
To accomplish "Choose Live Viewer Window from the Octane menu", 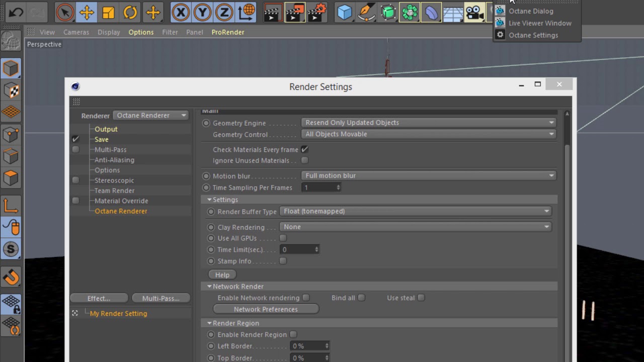I will tap(540, 23).
